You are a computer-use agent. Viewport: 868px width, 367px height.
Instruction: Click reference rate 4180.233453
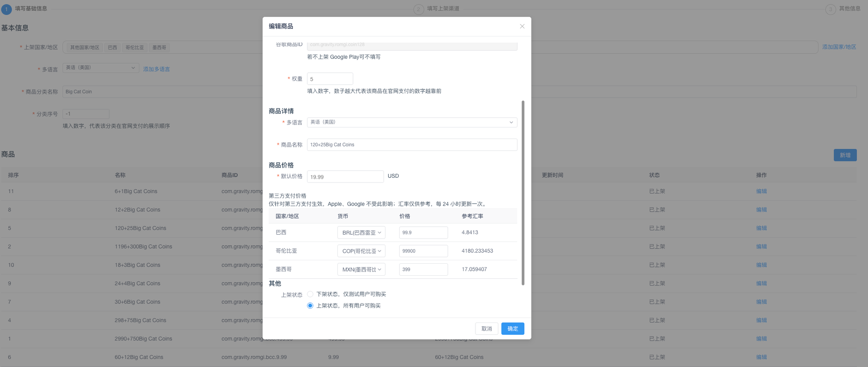[x=477, y=251]
